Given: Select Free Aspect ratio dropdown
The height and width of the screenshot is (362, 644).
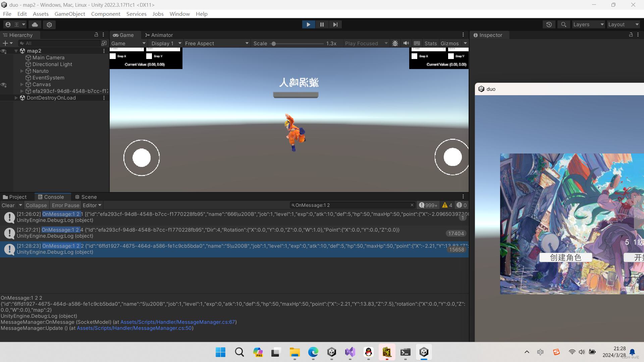Looking at the screenshot, I should (x=216, y=43).
